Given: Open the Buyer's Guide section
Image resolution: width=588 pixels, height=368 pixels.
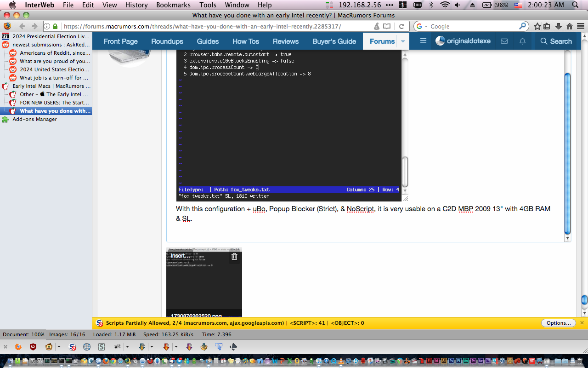Looking at the screenshot, I should (334, 41).
